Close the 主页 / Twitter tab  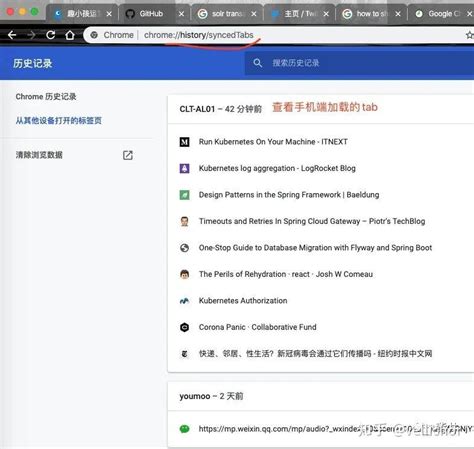pyautogui.click(x=326, y=14)
